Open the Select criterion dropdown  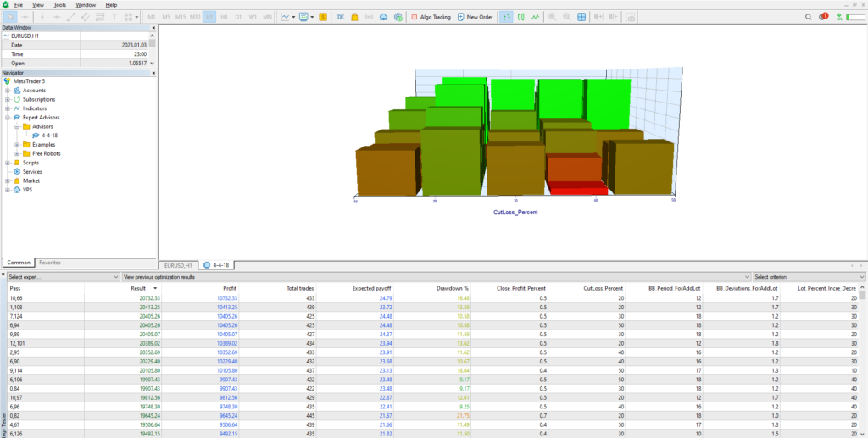809,277
